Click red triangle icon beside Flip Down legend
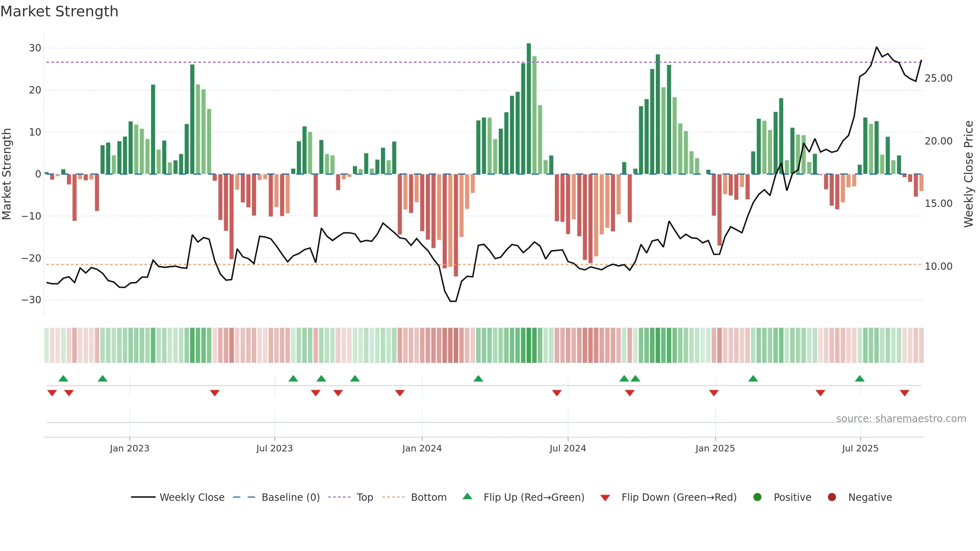 point(605,498)
